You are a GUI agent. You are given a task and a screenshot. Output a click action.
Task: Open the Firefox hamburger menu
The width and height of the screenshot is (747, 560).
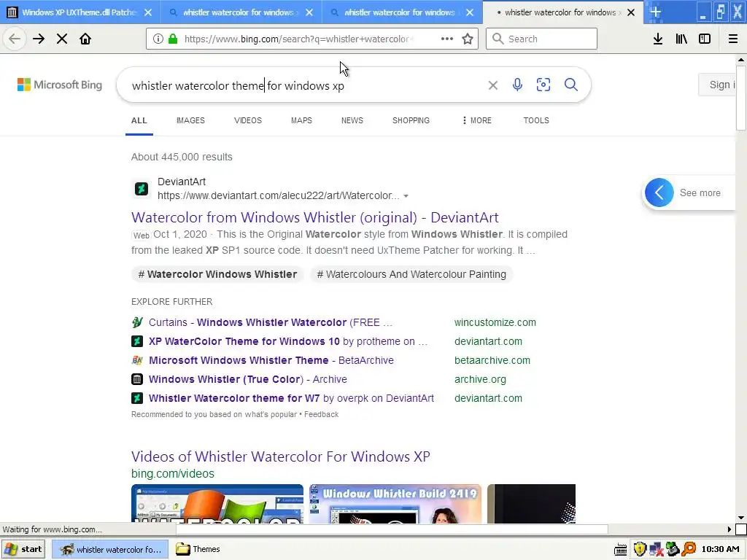pyautogui.click(x=733, y=39)
